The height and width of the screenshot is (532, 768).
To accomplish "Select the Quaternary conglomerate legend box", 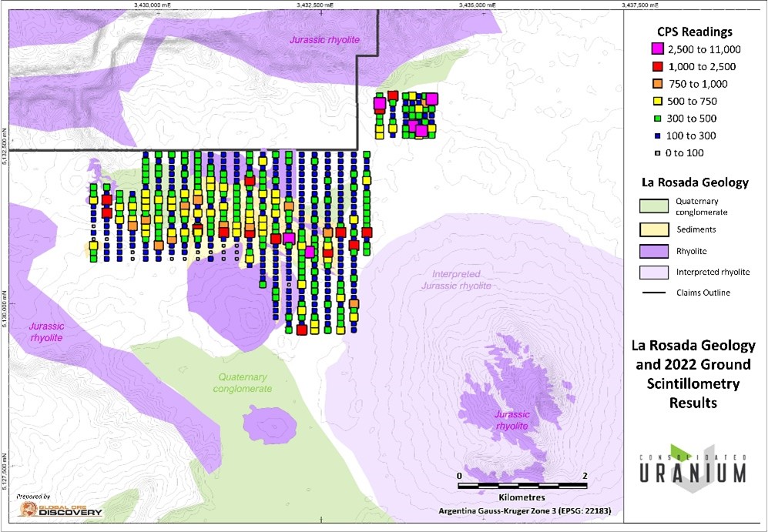I will pos(654,206).
